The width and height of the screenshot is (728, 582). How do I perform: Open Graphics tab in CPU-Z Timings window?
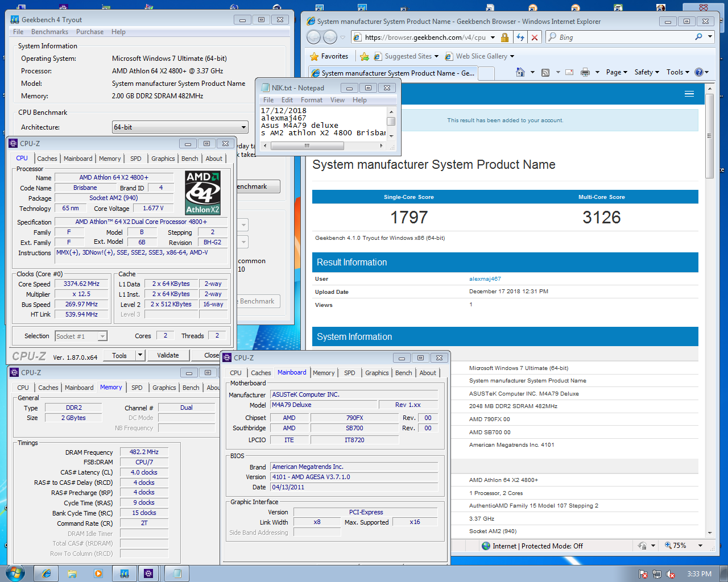[164, 388]
